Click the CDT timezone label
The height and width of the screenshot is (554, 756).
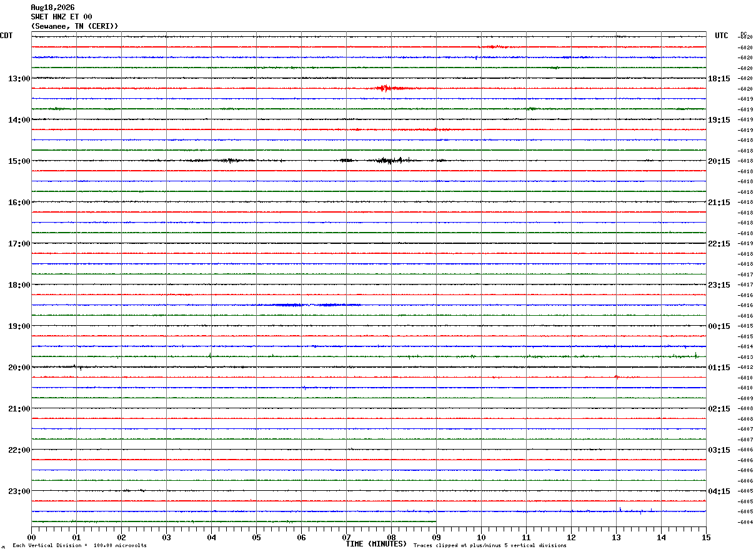(6, 36)
